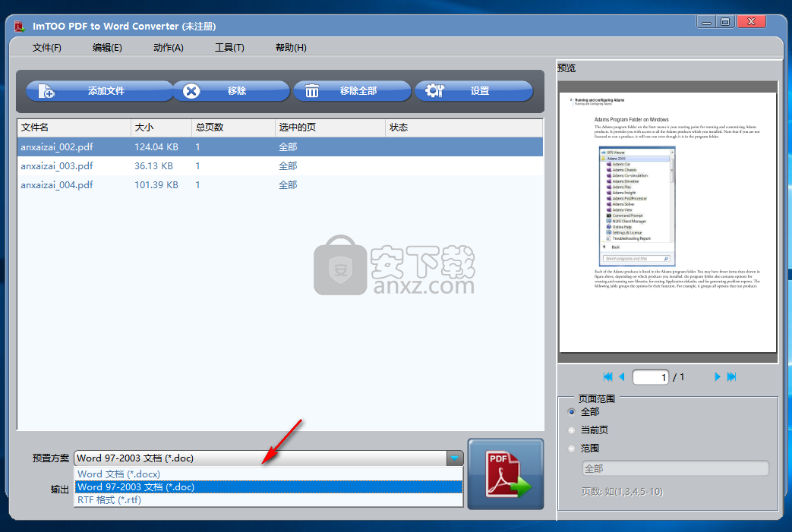Click the X remove icon

191,91
